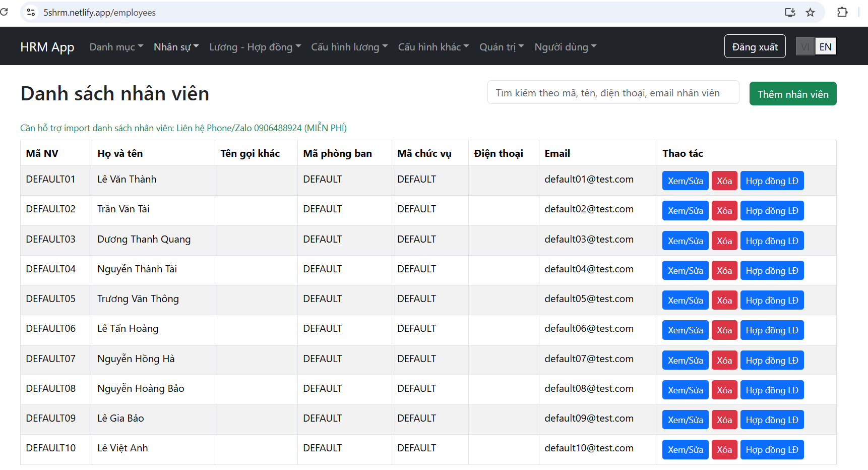Click Xóa for DEFAULT03 row

[x=724, y=241]
